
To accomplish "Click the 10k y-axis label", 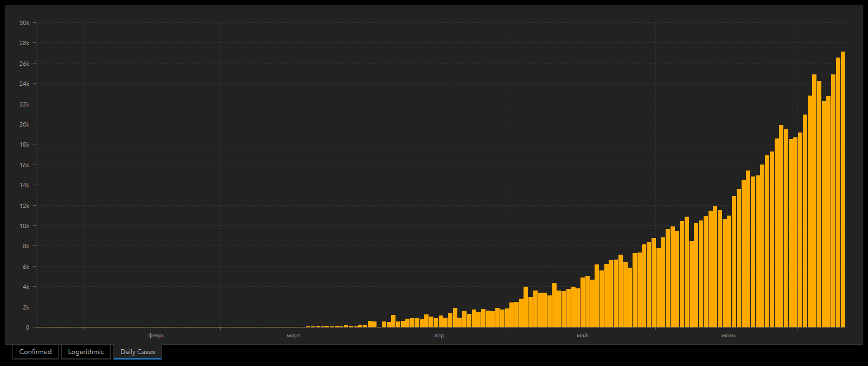I will (x=24, y=226).
